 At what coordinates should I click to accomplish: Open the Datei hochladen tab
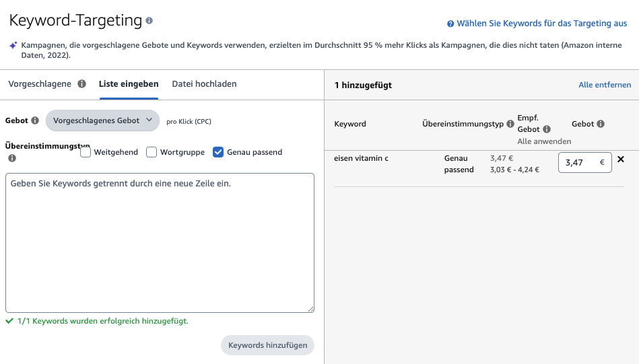[204, 84]
